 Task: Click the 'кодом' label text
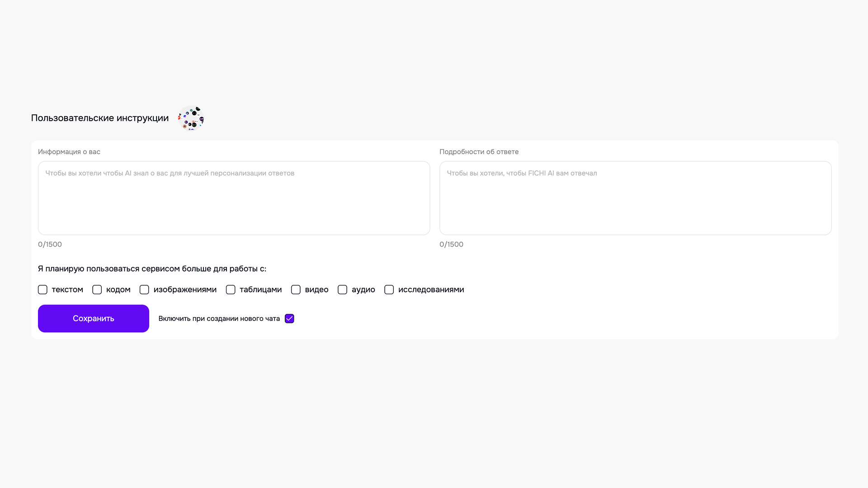click(118, 290)
